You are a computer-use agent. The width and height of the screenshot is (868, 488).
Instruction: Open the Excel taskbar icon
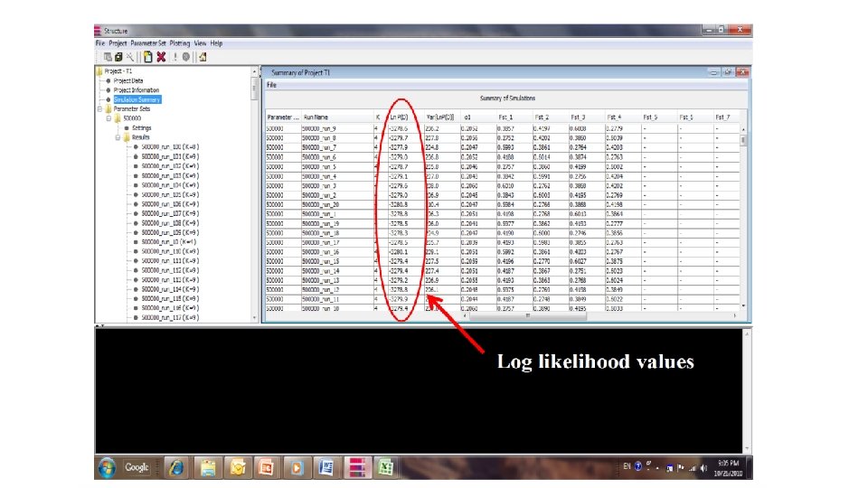tap(386, 467)
